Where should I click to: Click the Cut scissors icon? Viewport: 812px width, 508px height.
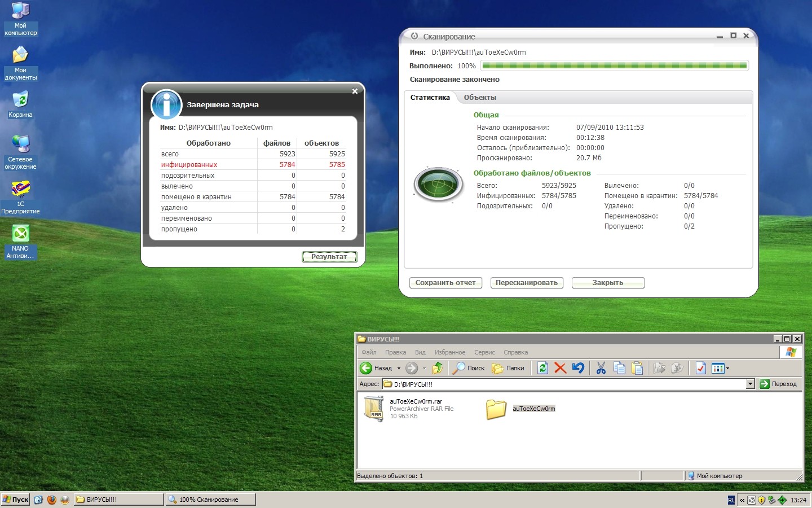601,369
